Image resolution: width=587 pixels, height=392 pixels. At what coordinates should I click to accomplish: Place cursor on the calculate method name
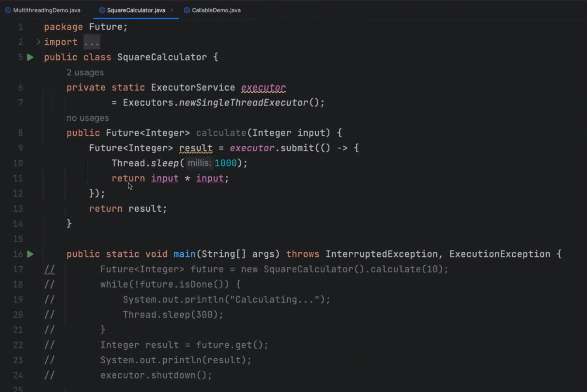[x=221, y=133]
